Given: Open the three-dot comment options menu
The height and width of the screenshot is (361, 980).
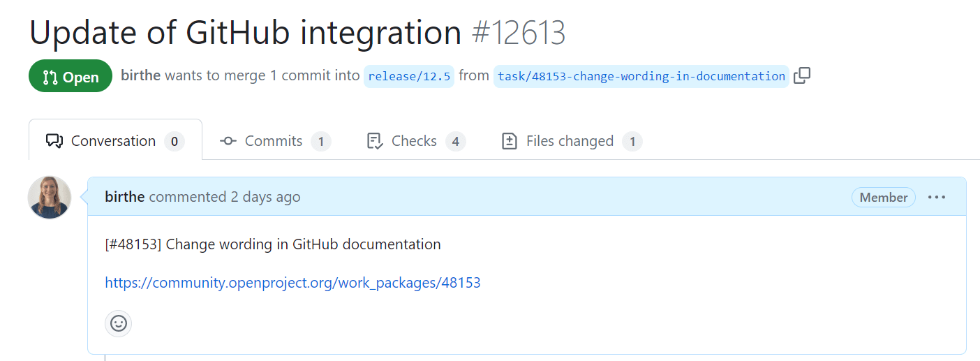Looking at the screenshot, I should coord(936,198).
